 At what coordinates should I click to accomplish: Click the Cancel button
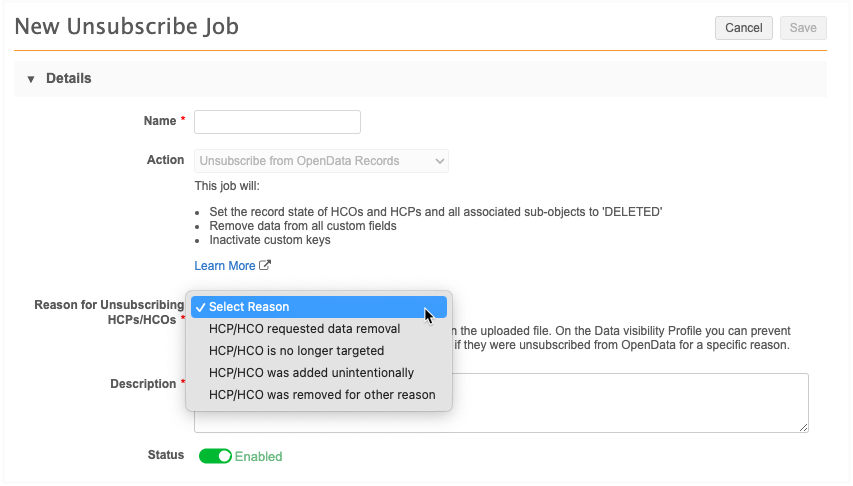click(743, 28)
